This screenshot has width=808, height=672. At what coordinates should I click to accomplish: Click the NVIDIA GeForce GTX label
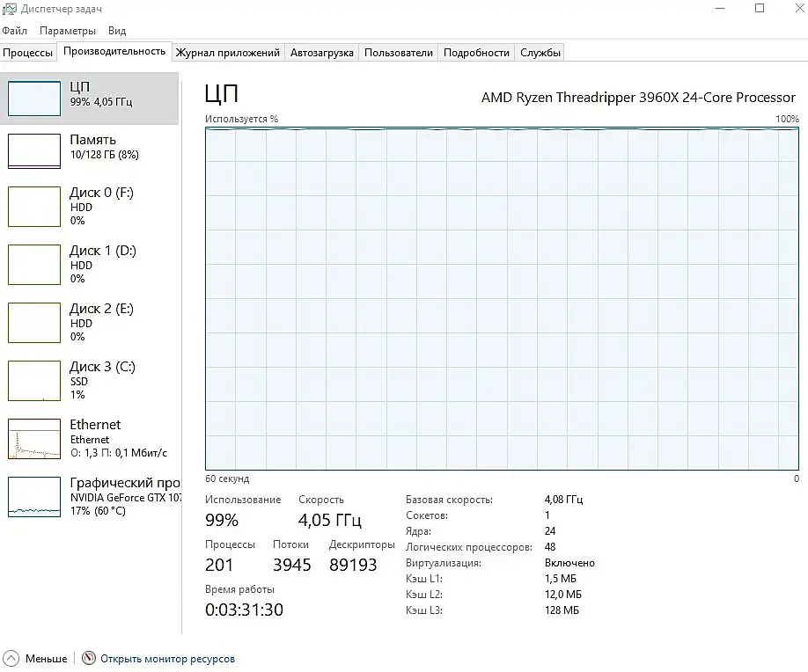126,498
